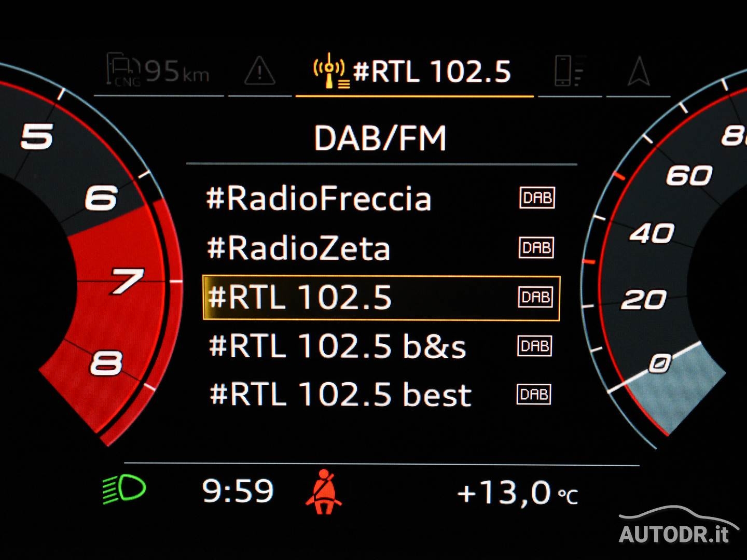Select the radio antenna icon tab
The width and height of the screenshot is (747, 560).
coord(329,71)
